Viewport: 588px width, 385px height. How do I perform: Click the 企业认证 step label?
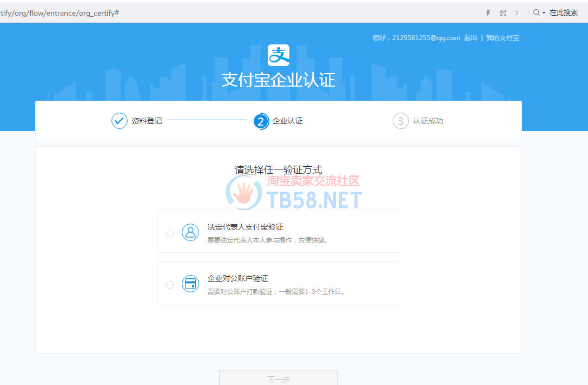(287, 121)
